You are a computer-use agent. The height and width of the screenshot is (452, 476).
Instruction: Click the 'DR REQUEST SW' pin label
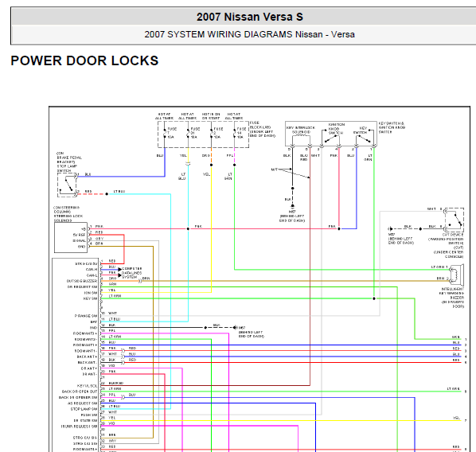tap(82, 286)
